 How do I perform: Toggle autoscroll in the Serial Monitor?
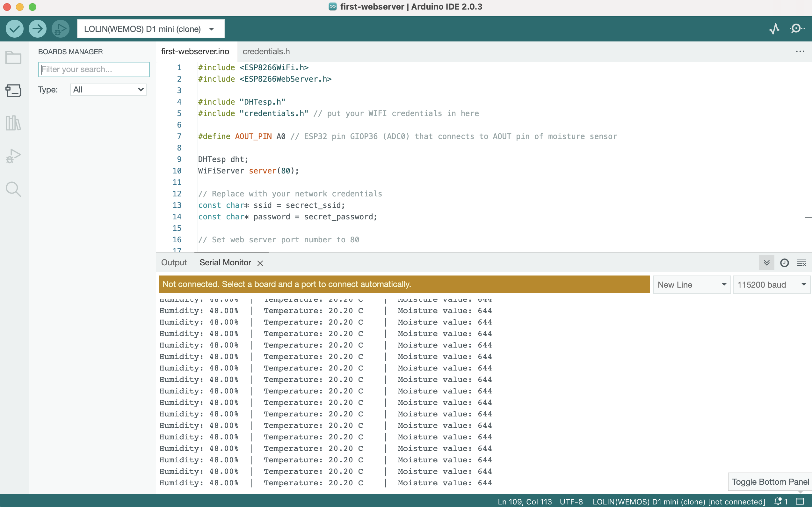point(766,262)
